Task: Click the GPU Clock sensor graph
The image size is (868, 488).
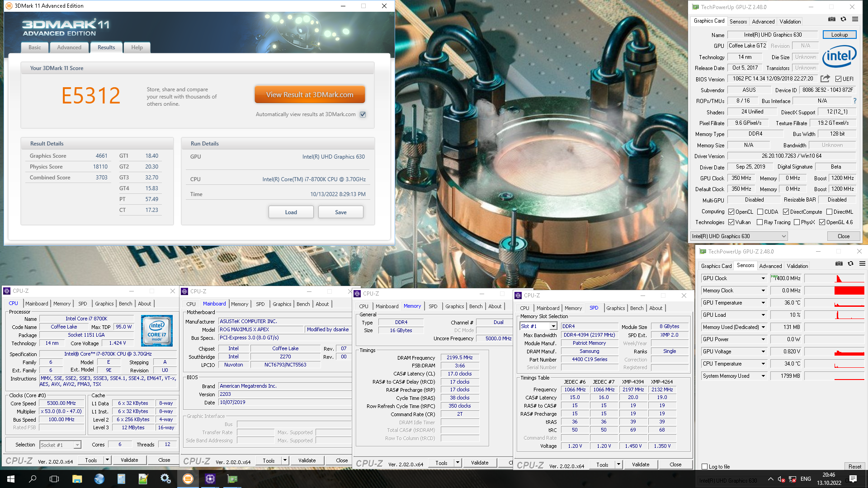Action: click(834, 278)
